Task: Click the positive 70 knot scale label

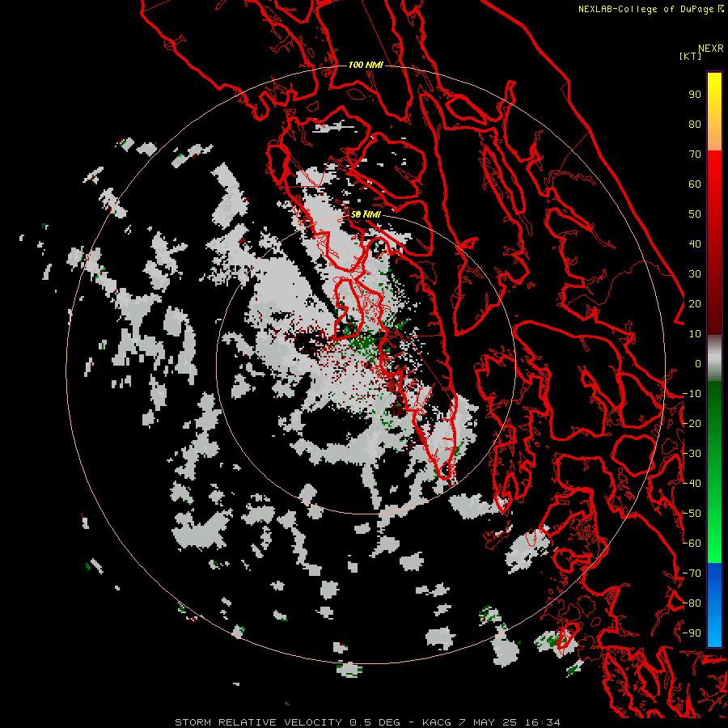Action: pyautogui.click(x=695, y=154)
